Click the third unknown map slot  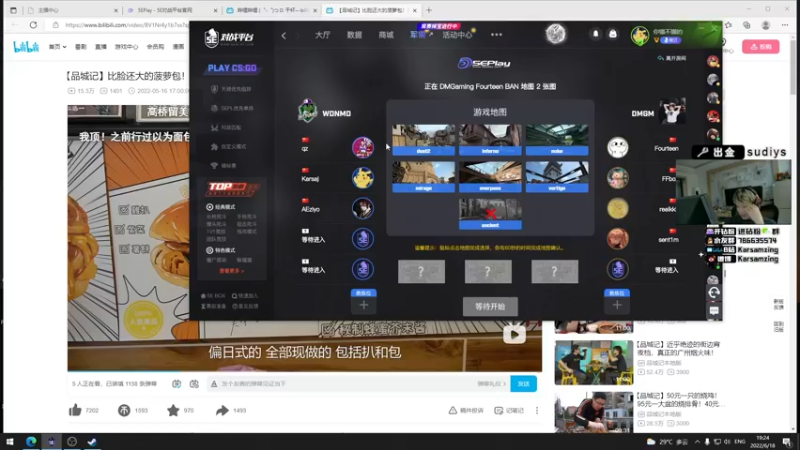[x=555, y=271]
